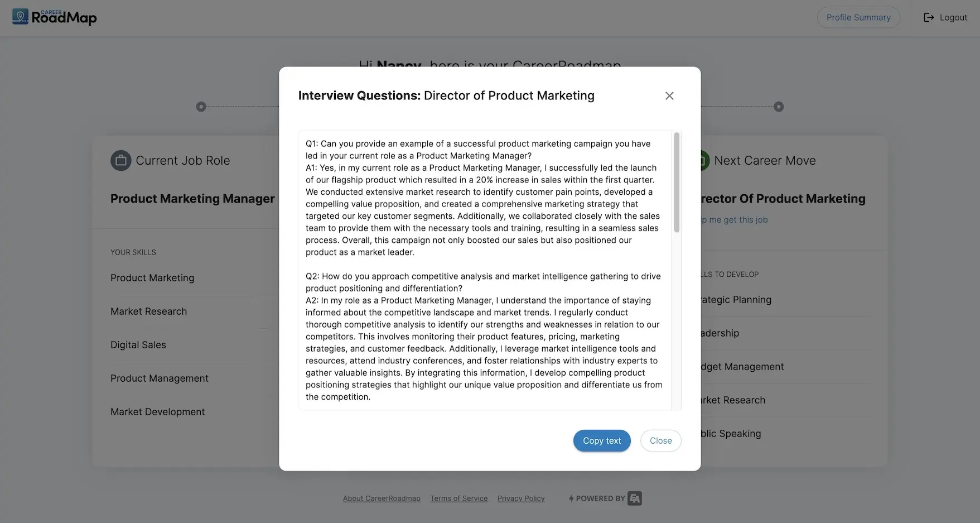The width and height of the screenshot is (980, 523).
Task: Click the CareerRoadMap logo
Action: (x=54, y=17)
